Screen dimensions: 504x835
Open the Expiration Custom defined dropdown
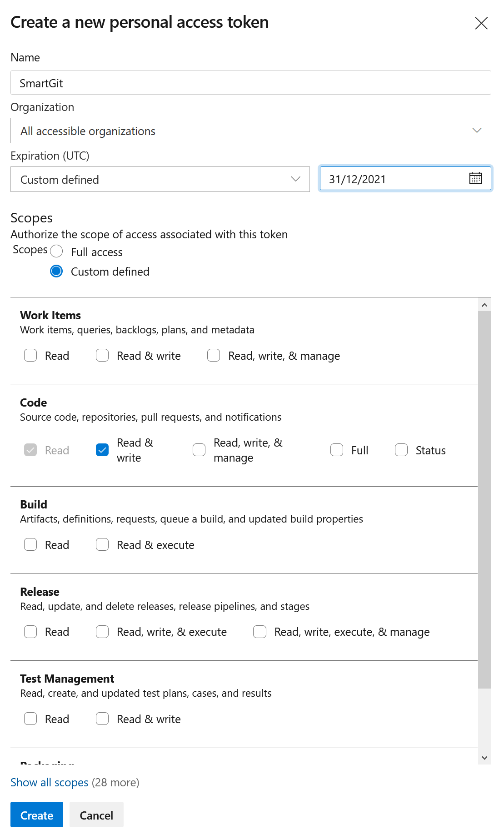pyautogui.click(x=160, y=180)
